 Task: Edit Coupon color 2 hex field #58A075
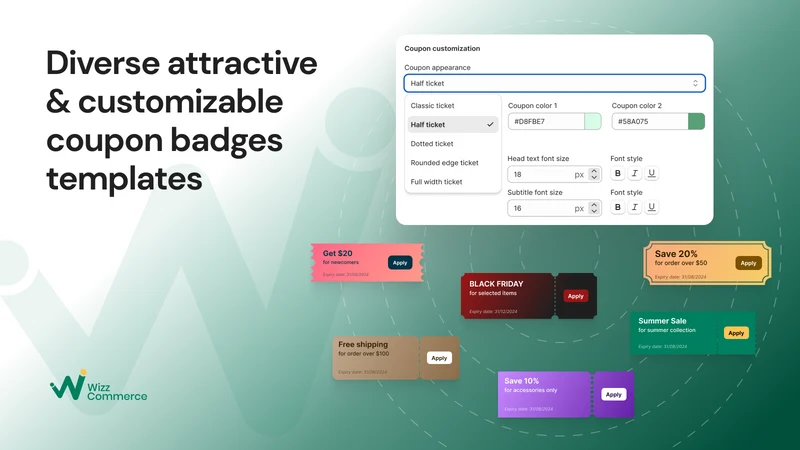650,121
